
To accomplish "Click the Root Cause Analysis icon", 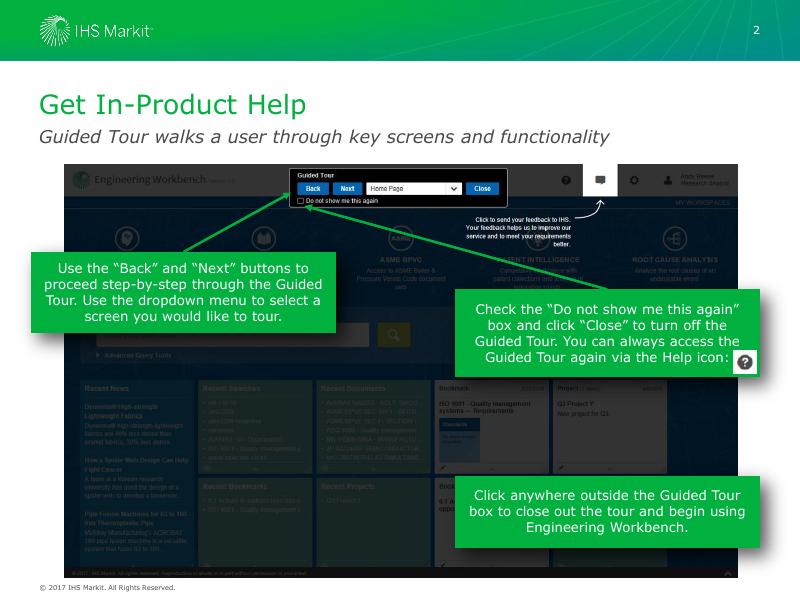I will [x=674, y=238].
